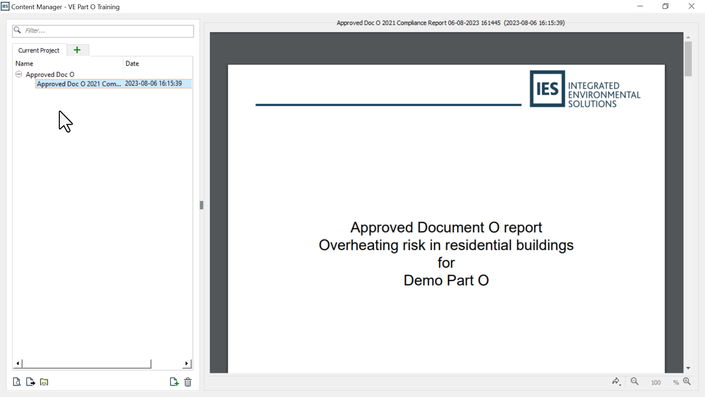Click the zoom magnifier right of percent sign

coord(687,381)
